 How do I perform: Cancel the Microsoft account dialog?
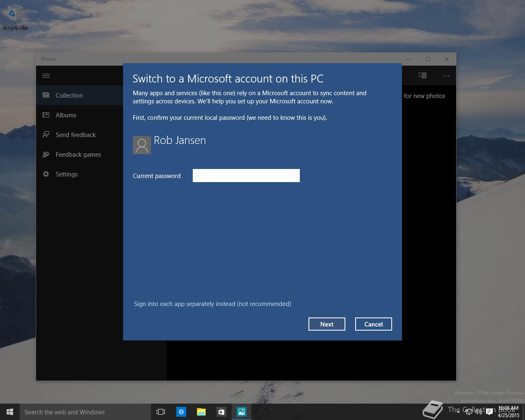tap(374, 324)
